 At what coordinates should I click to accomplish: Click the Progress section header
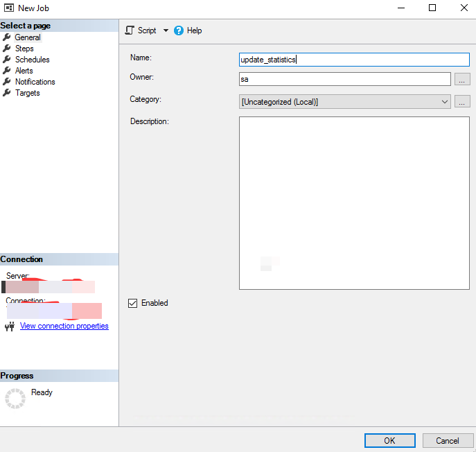pos(59,376)
